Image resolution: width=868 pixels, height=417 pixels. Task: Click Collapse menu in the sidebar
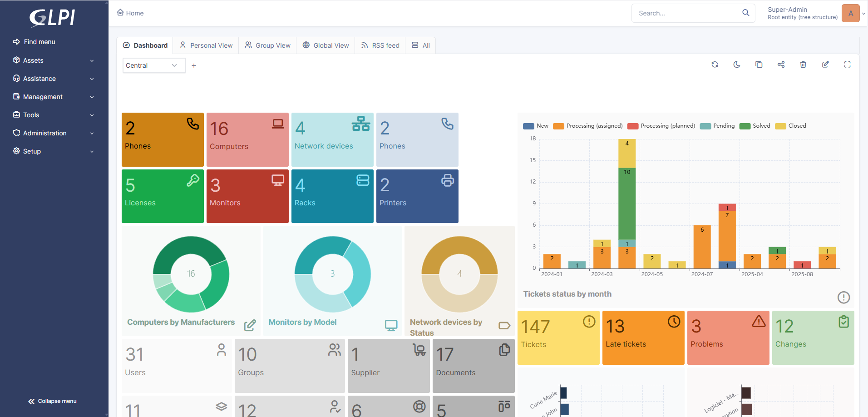click(x=52, y=401)
